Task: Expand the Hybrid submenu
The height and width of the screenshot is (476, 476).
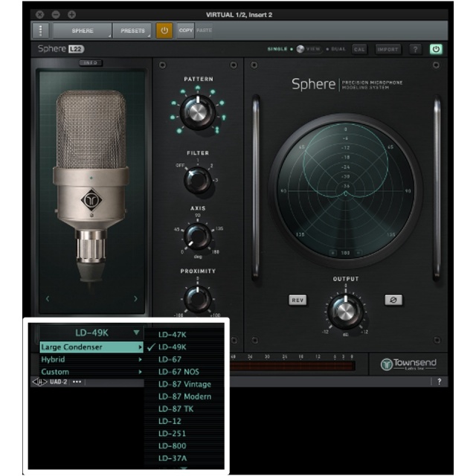Action: (x=91, y=359)
